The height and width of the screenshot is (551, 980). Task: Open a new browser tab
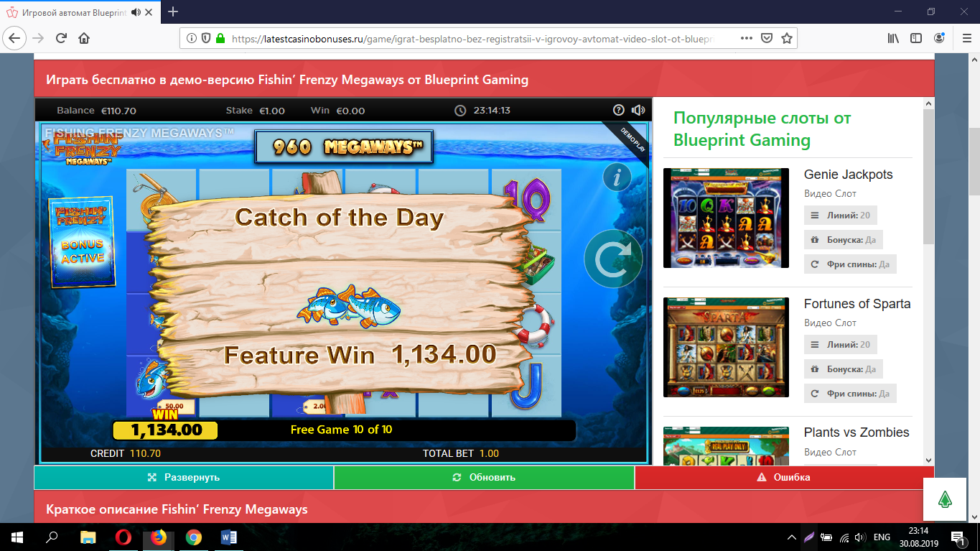[x=173, y=11]
